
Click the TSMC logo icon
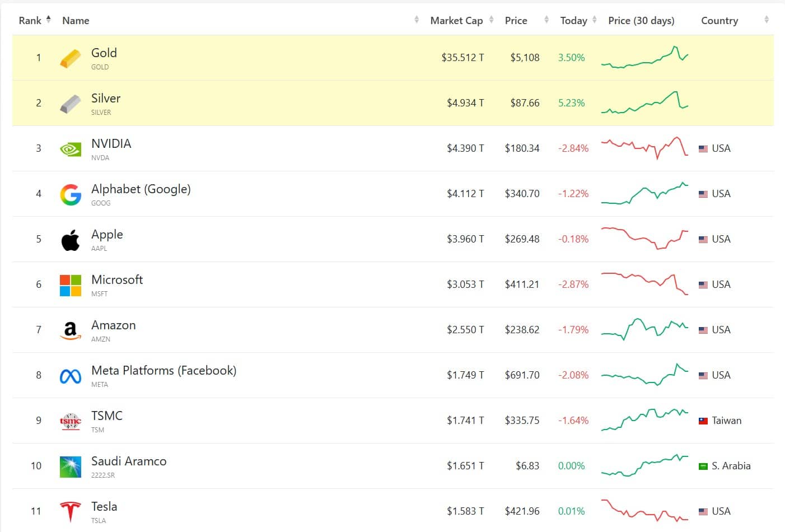pos(71,421)
